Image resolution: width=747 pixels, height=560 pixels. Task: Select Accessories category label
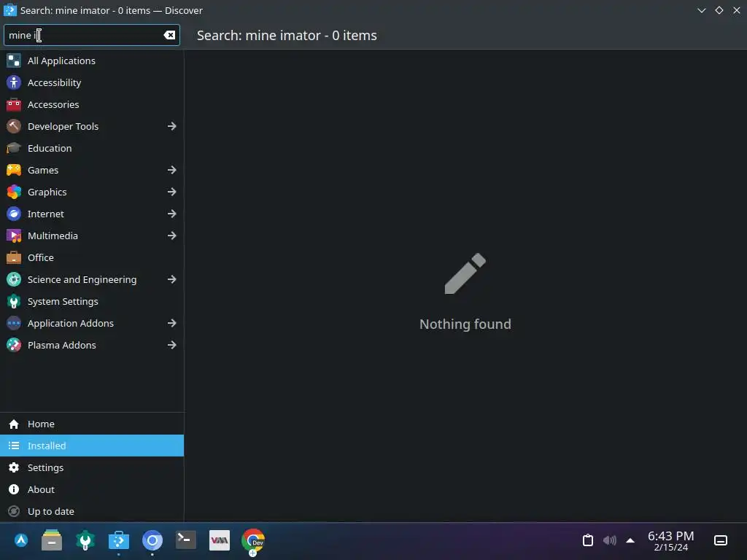coord(53,104)
